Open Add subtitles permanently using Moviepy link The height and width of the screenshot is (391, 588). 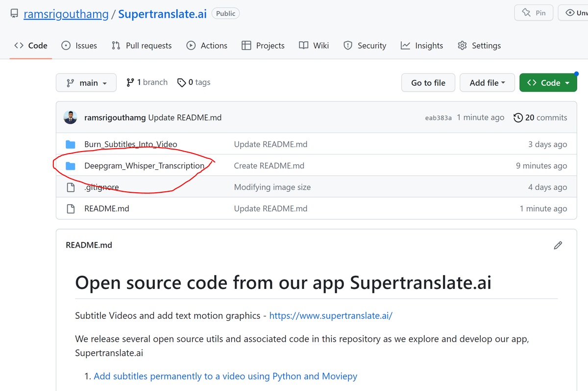tap(225, 376)
